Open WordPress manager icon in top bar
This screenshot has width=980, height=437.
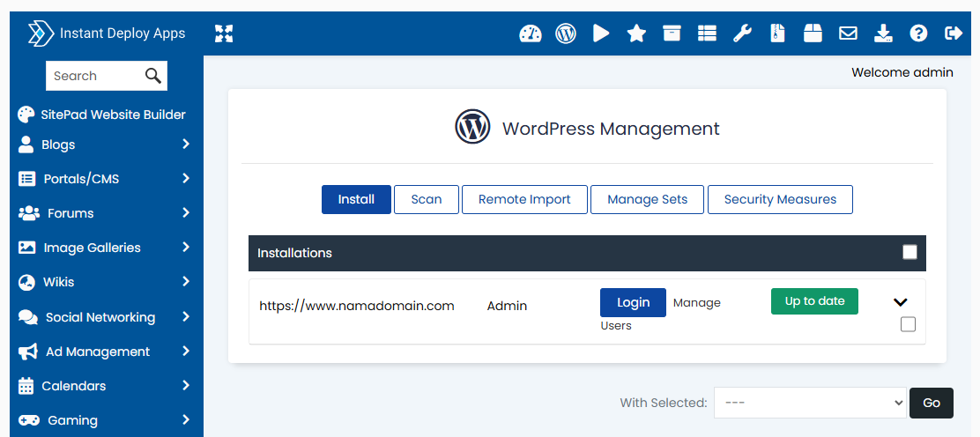coord(566,33)
